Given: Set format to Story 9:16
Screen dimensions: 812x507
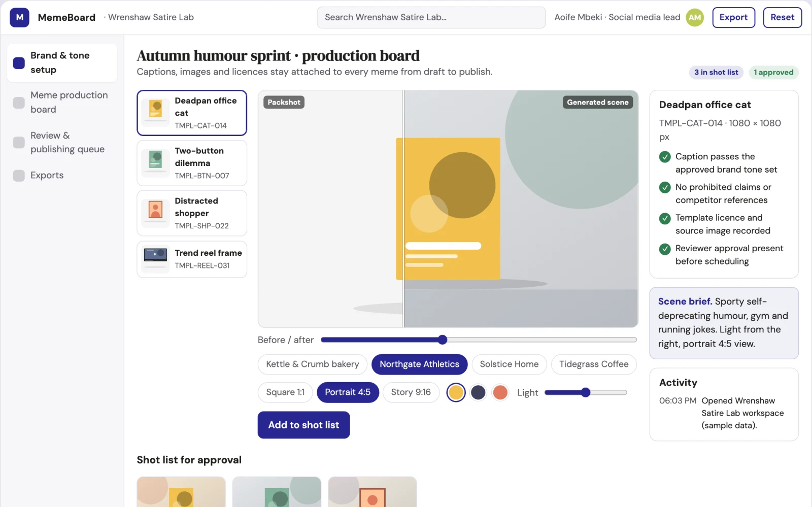Looking at the screenshot, I should pos(411,392).
